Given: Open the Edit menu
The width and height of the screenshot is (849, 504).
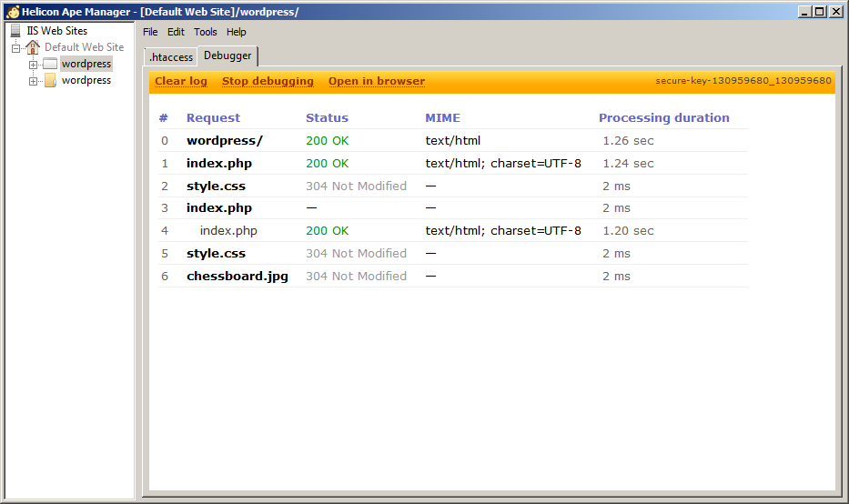Looking at the screenshot, I should [x=176, y=32].
